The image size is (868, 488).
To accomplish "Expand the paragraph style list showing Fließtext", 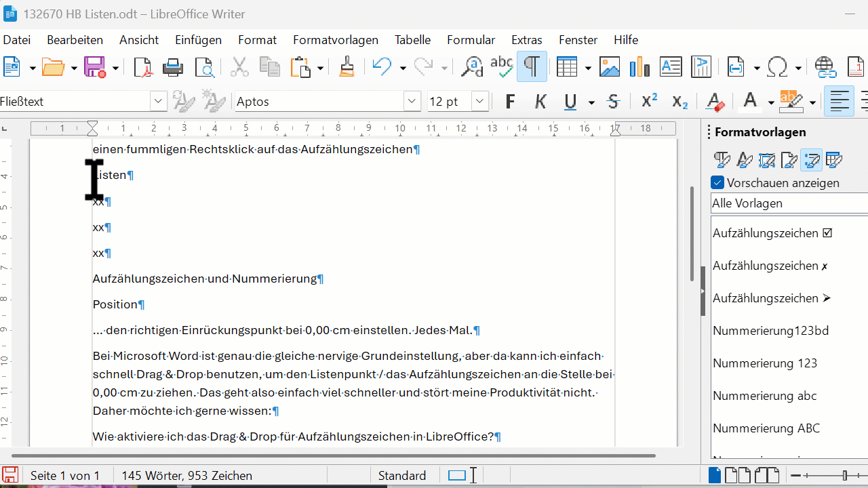I will tap(158, 101).
